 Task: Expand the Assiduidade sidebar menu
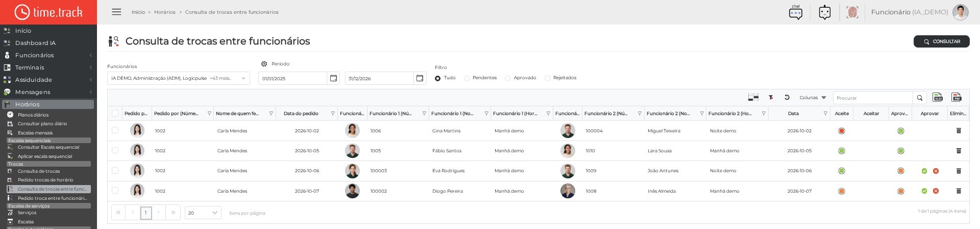click(x=48, y=80)
